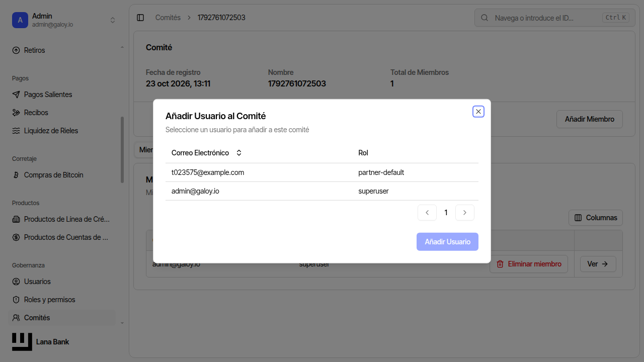
Task: Go to previous page in dialog
Action: coord(427,213)
